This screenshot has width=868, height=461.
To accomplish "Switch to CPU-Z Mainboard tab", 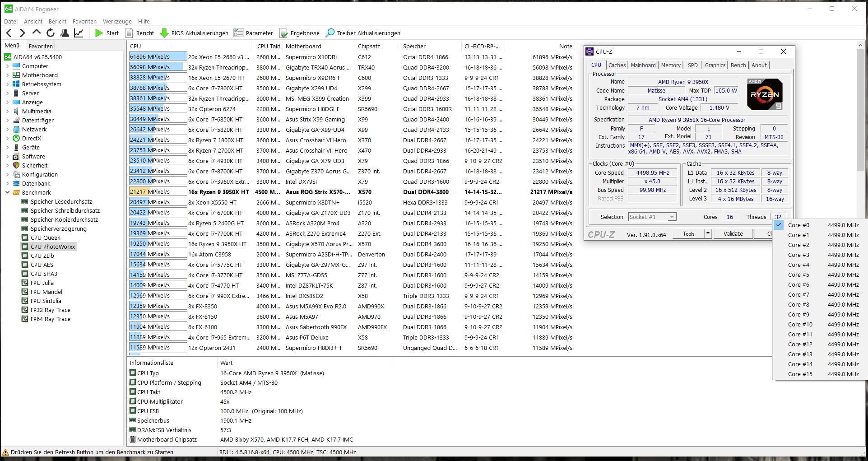I will [643, 65].
